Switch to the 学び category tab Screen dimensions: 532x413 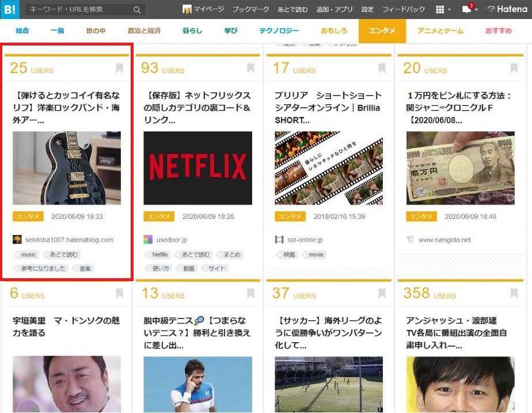[231, 31]
